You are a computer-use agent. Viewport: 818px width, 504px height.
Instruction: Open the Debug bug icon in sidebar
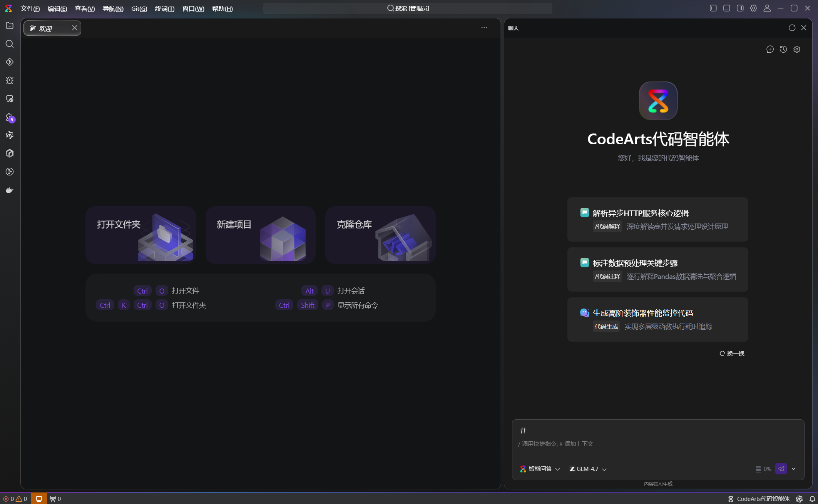pyautogui.click(x=10, y=80)
